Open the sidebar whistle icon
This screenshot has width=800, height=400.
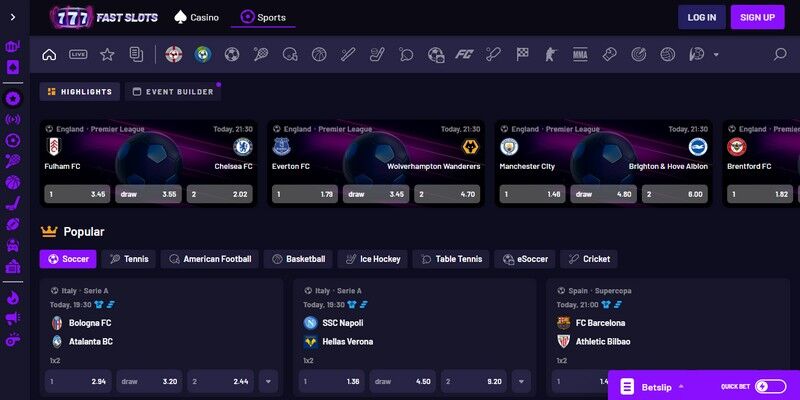pyautogui.click(x=13, y=340)
